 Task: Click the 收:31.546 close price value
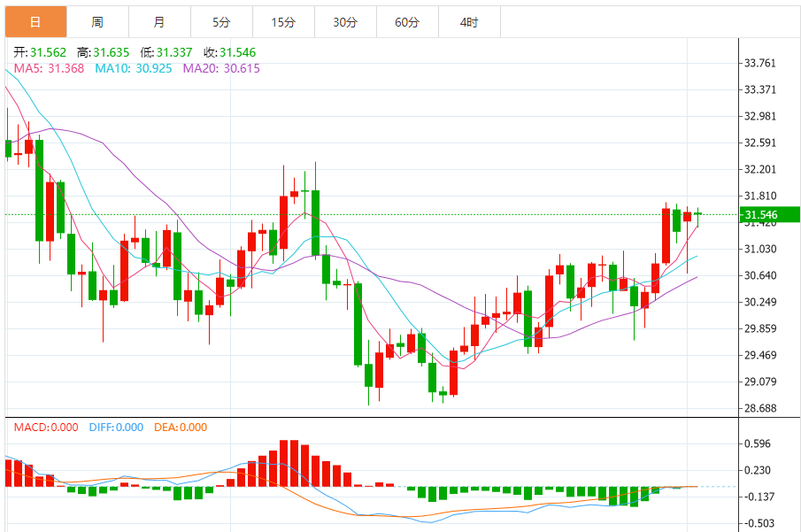pyautogui.click(x=229, y=52)
